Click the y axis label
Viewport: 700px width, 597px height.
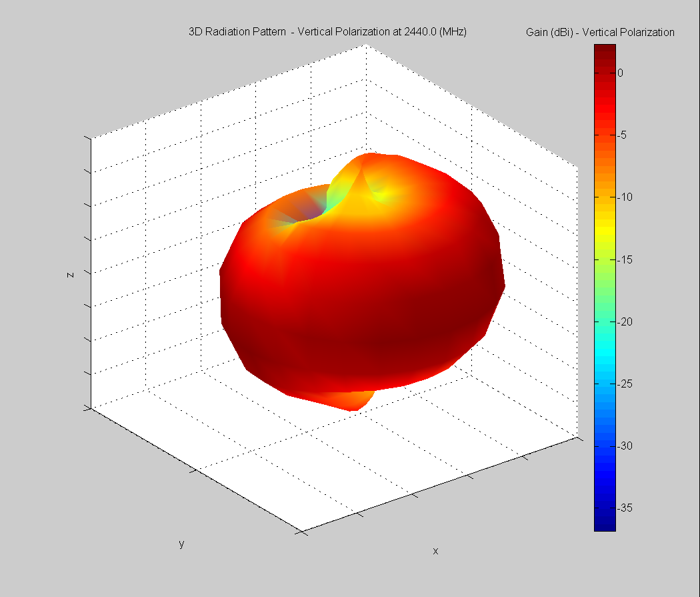tap(181, 544)
